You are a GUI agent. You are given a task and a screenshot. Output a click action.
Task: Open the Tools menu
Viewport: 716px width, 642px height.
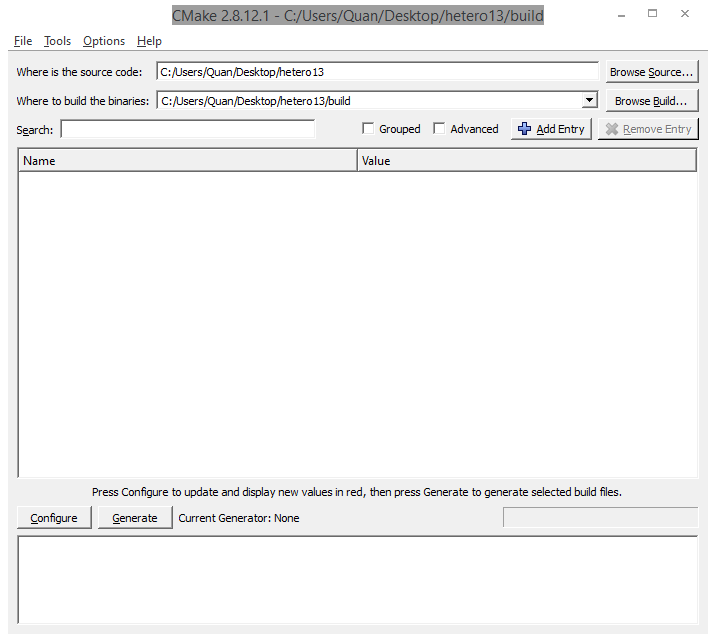click(57, 41)
